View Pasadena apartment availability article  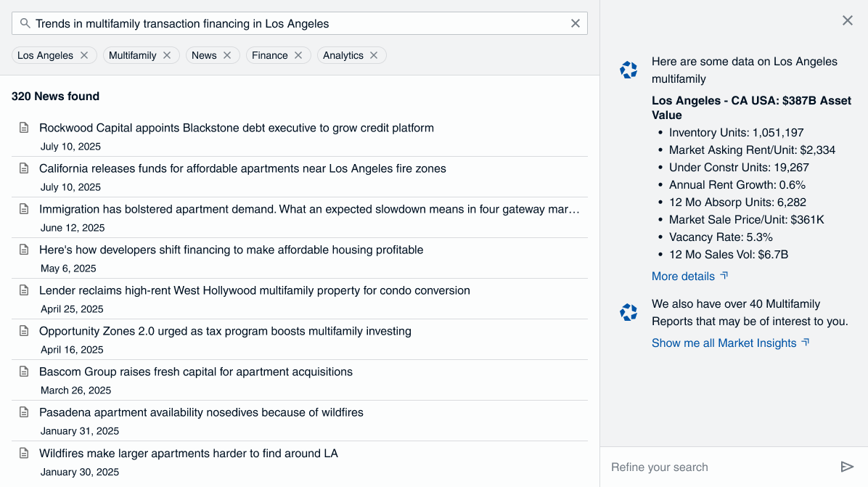(201, 412)
